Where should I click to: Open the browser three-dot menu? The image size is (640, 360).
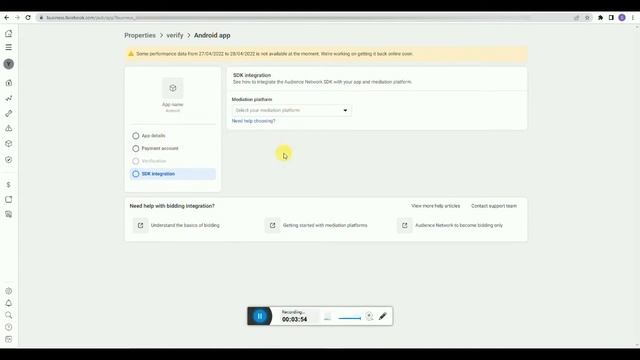pos(633,18)
